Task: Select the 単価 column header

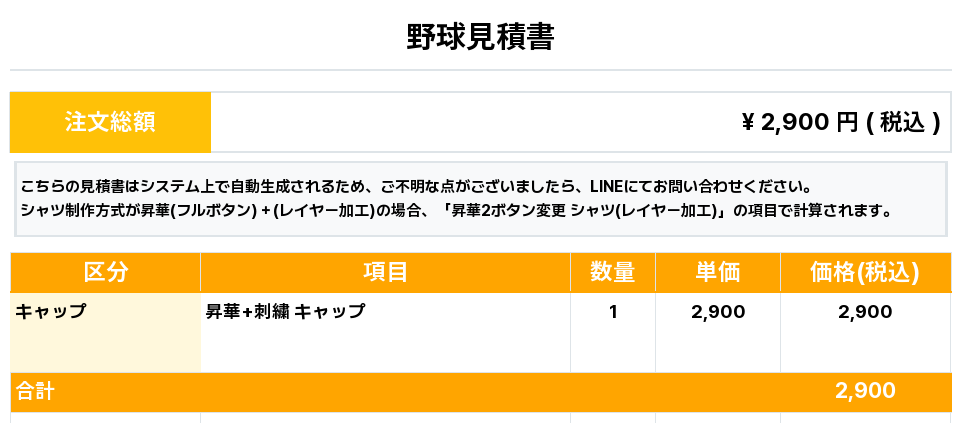Action: point(717,272)
